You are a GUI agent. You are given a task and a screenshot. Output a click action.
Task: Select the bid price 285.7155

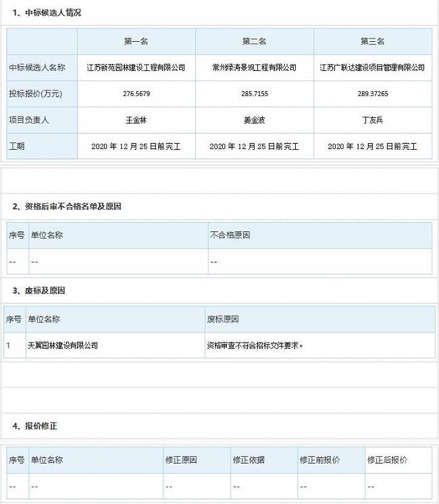point(255,94)
